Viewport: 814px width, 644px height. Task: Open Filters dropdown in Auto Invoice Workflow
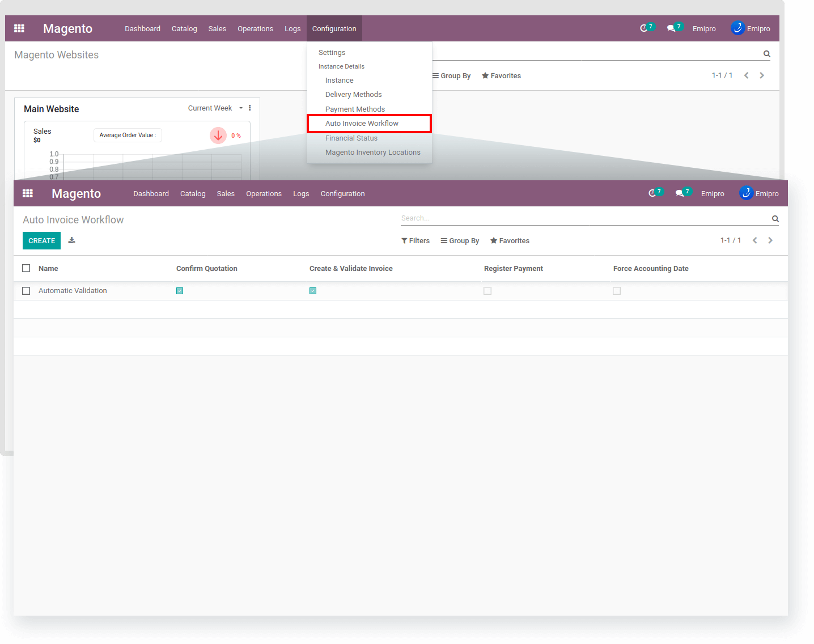(416, 241)
